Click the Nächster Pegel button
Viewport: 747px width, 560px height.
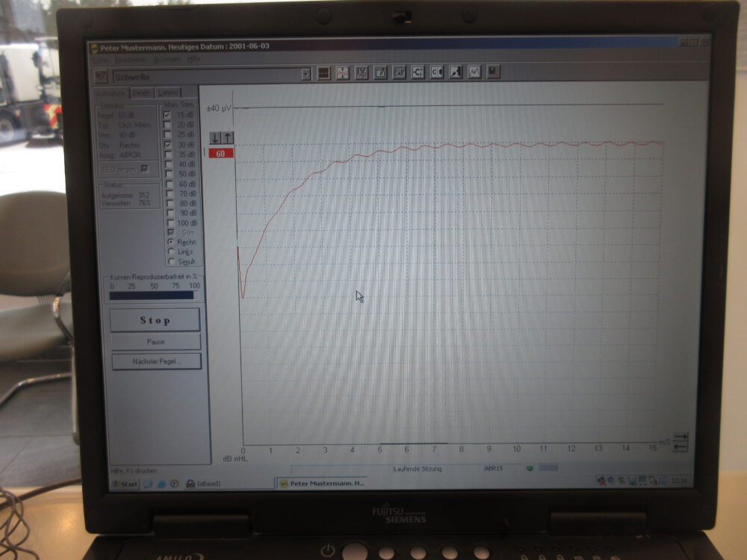point(156,361)
